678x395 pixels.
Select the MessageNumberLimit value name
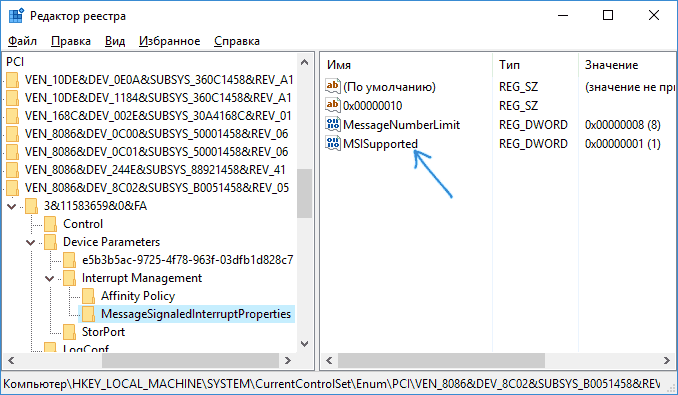[401, 124]
